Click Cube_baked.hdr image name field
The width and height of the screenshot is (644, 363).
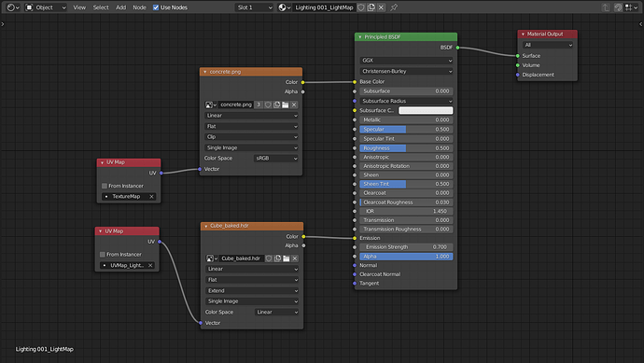[241, 258]
